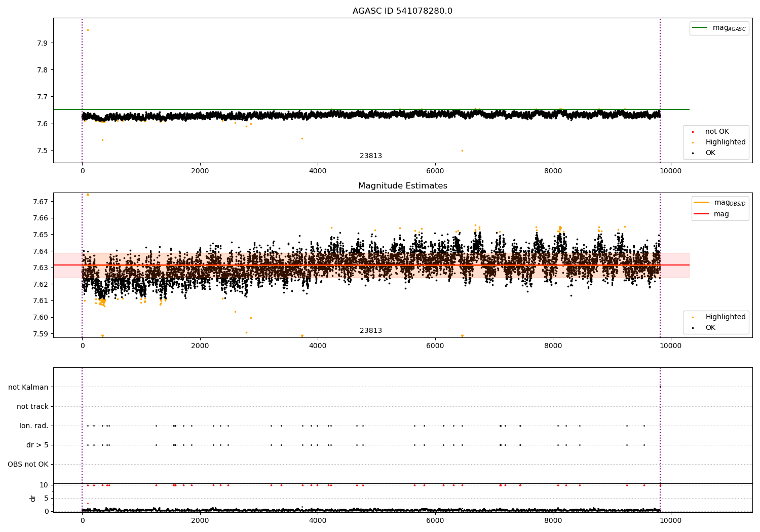Click the 7.65 y-tick in Magnitude Estimates plot
Image resolution: width=760 pixels, height=532 pixels.
click(41, 235)
